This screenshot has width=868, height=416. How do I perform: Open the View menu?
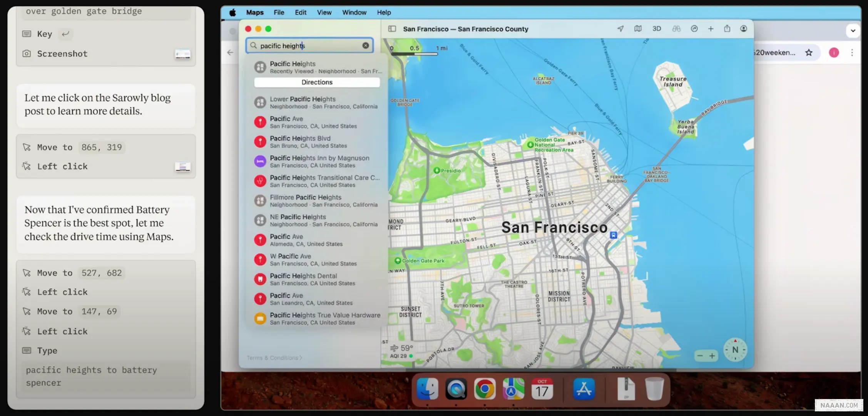pyautogui.click(x=324, y=12)
